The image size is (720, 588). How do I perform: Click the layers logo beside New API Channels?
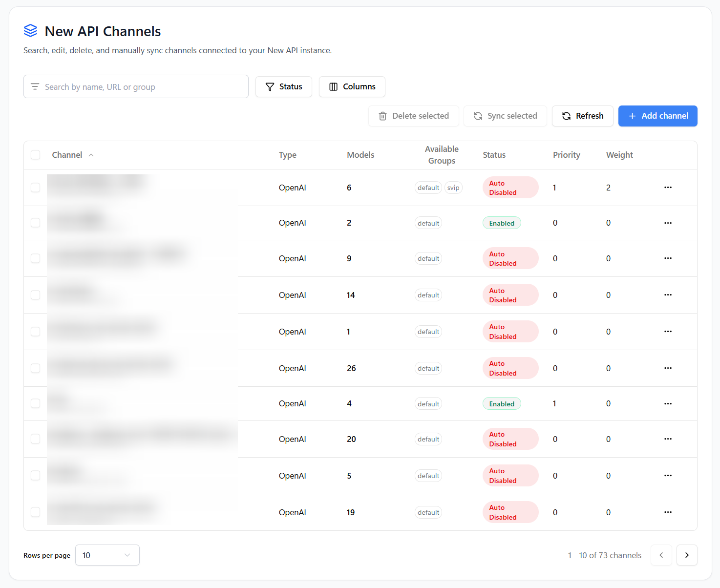tap(30, 30)
